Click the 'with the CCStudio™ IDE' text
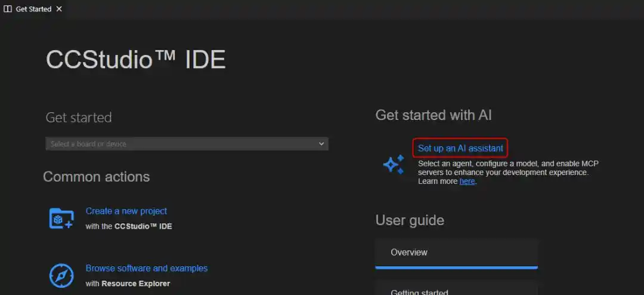Viewport: 644px width, 295px height. pyautogui.click(x=129, y=226)
